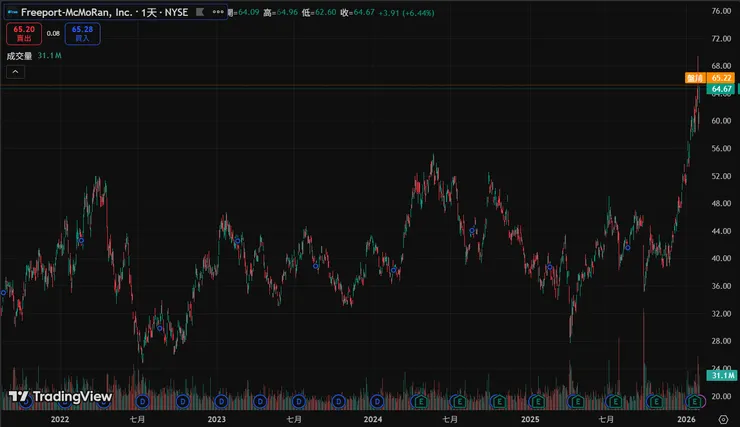Click the dividend D marker above 2023

coord(221,402)
